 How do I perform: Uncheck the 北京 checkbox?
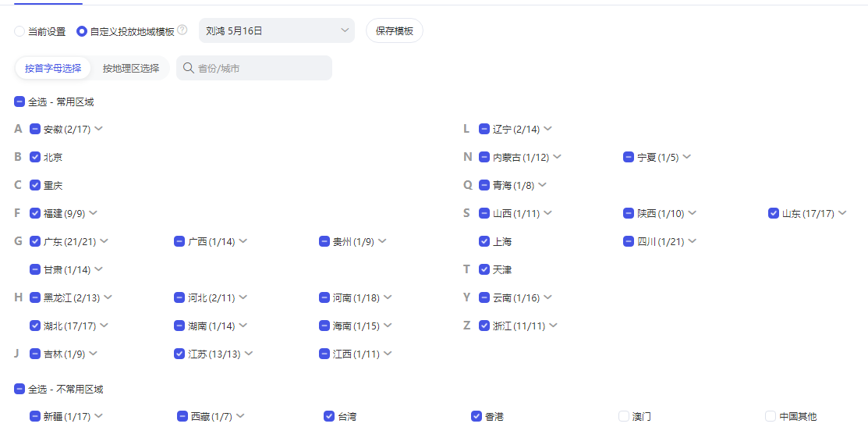(x=35, y=157)
